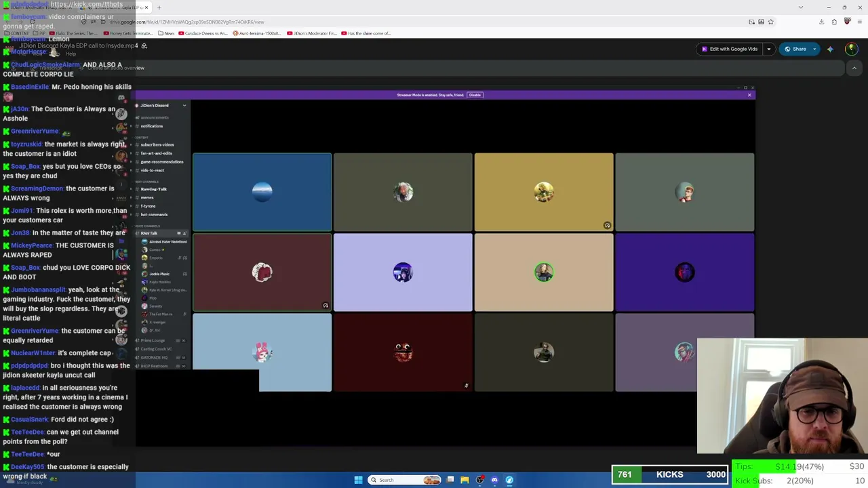The height and width of the screenshot is (488, 868).
Task: Open the fan-art-and-edits channel
Action: click(x=157, y=153)
